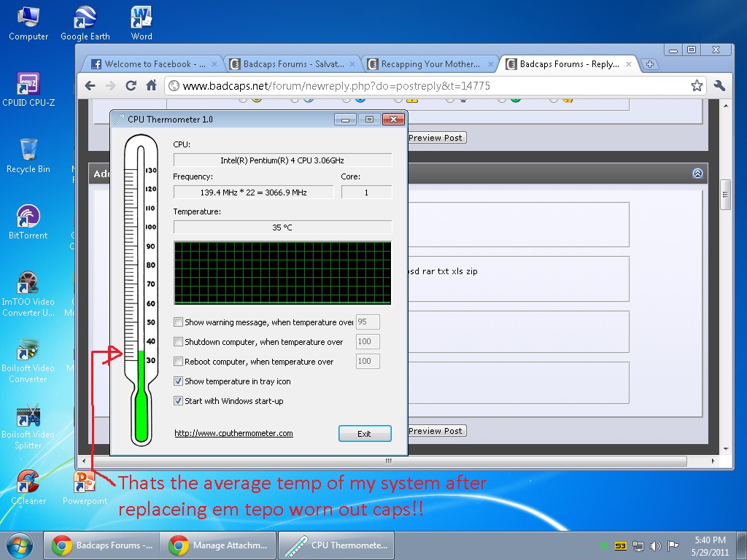Switch to Welcome to Facebook tab
Viewport: 747px width, 560px height.
tap(148, 64)
